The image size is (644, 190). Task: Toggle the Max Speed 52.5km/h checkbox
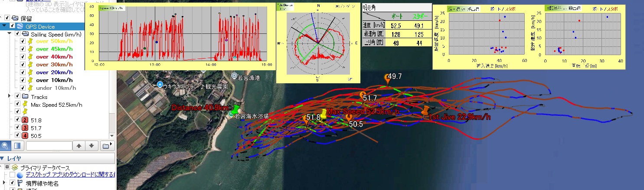(17, 105)
